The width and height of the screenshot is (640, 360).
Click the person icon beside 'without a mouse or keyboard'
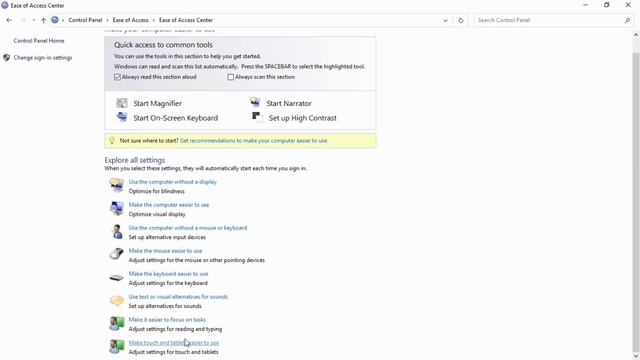[x=117, y=231]
